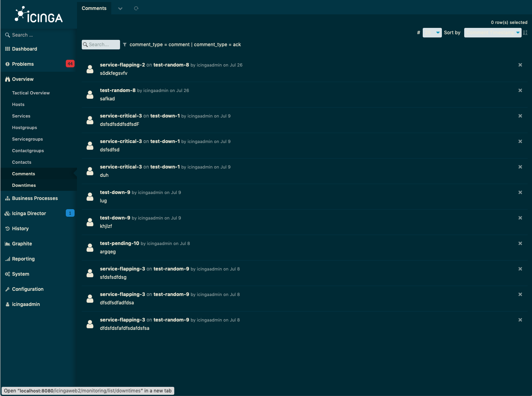Open the rows-per-page dropdown

point(432,33)
